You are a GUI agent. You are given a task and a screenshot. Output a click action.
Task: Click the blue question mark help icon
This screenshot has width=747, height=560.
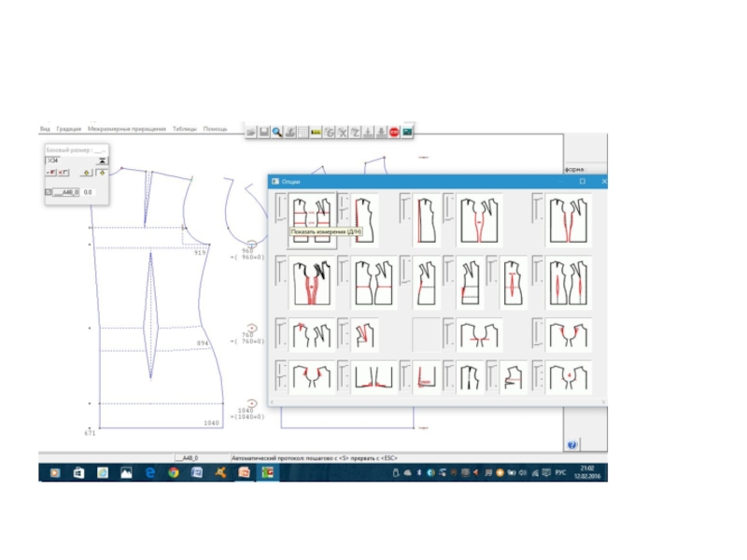coord(572,445)
